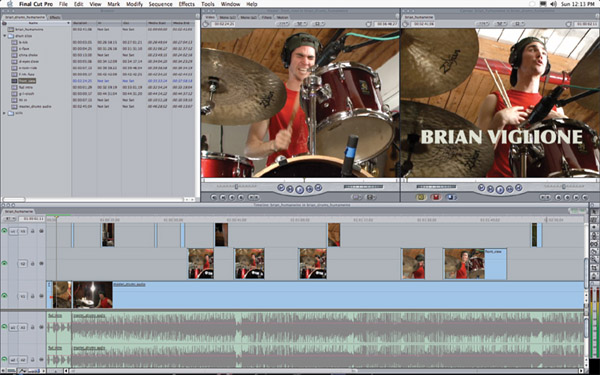Open the Playhead Sync pop-up in the Canvas
The height and width of the screenshot is (375, 600).
[x=501, y=24]
